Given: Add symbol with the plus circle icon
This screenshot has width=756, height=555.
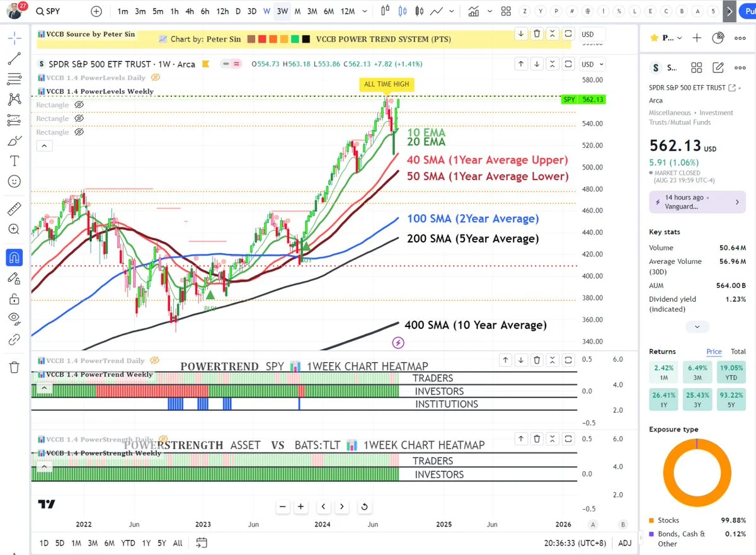Looking at the screenshot, I should coord(96,11).
